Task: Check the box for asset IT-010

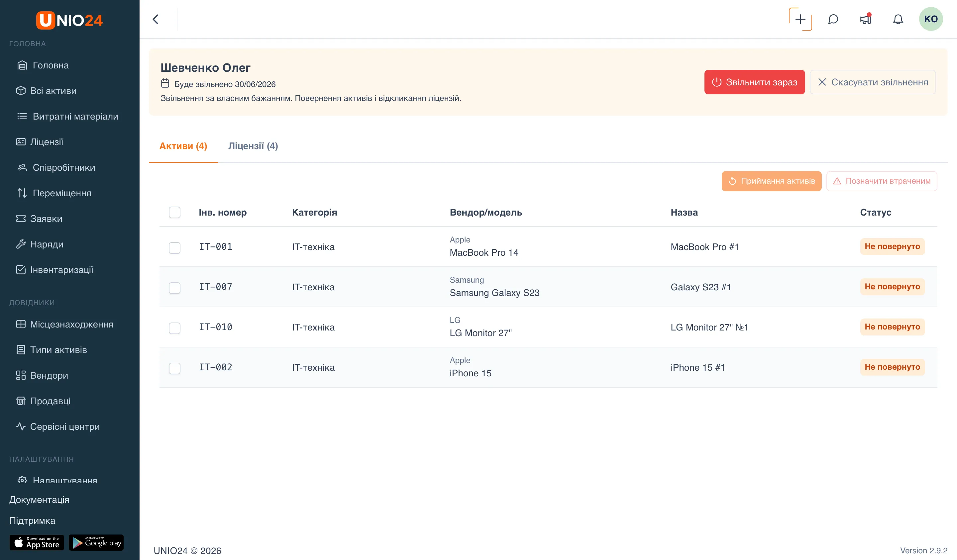Action: point(175,328)
